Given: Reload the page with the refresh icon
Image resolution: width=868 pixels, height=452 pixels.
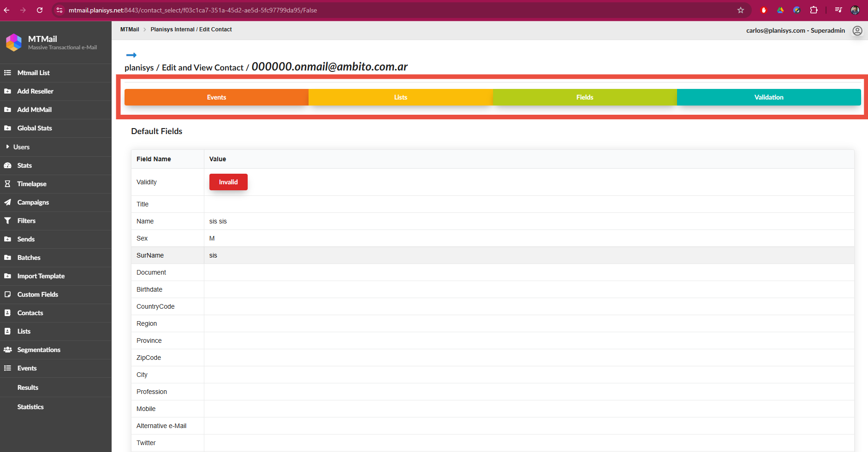Looking at the screenshot, I should tap(40, 10).
